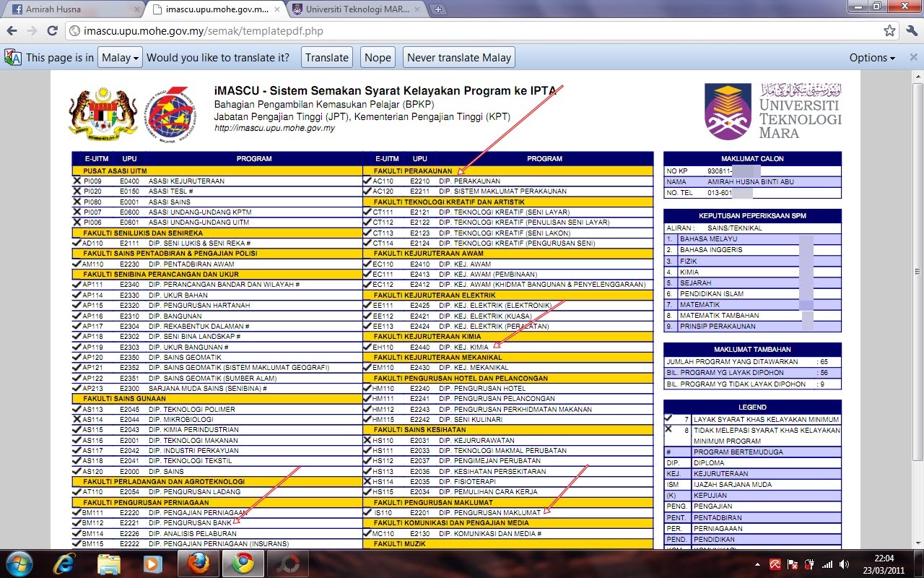Open the network signal tray icon
The height and width of the screenshot is (578, 924).
(827, 564)
